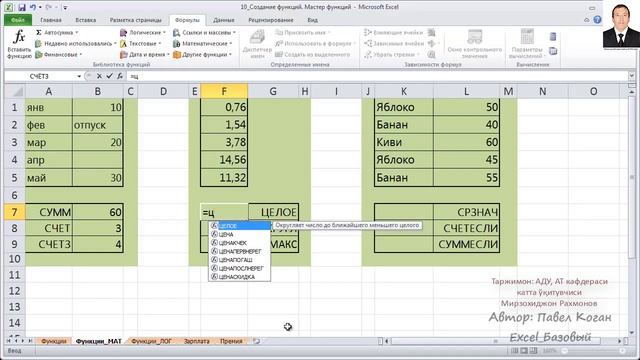
Task: Expand the formula bar with the chevron
Action: [x=631, y=76]
